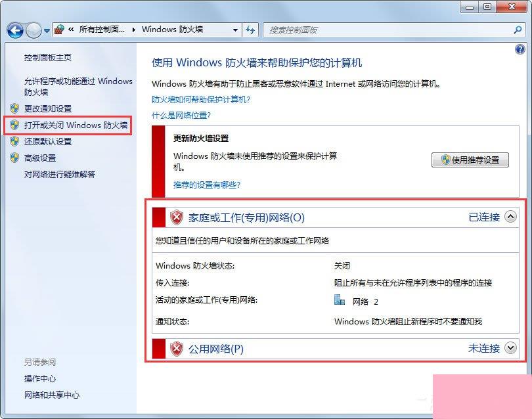532x419 pixels.
Task: Open Help with the blue question mark
Action: (520, 49)
